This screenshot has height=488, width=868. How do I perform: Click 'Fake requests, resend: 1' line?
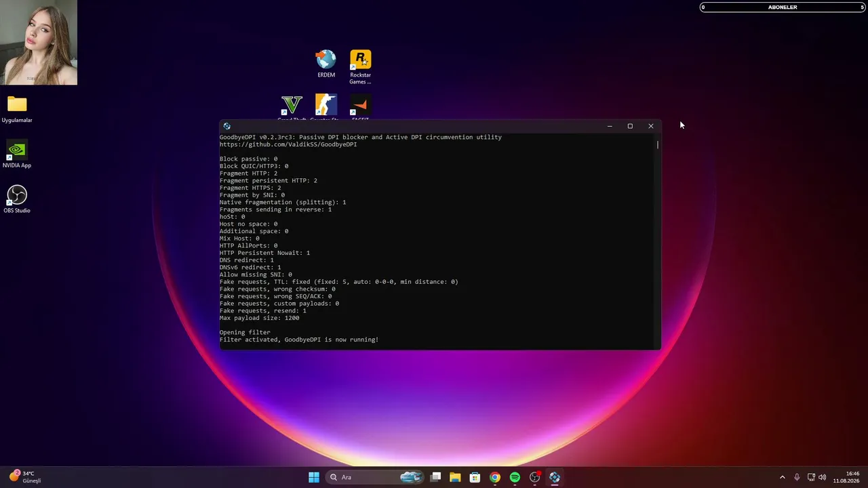(x=263, y=311)
